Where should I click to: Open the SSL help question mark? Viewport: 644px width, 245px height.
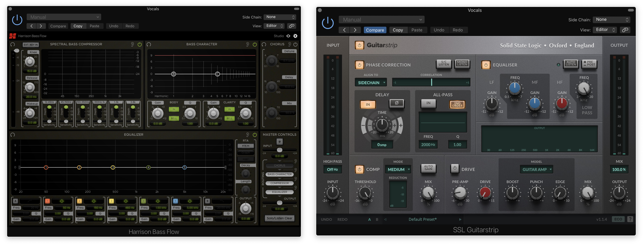[x=630, y=219]
